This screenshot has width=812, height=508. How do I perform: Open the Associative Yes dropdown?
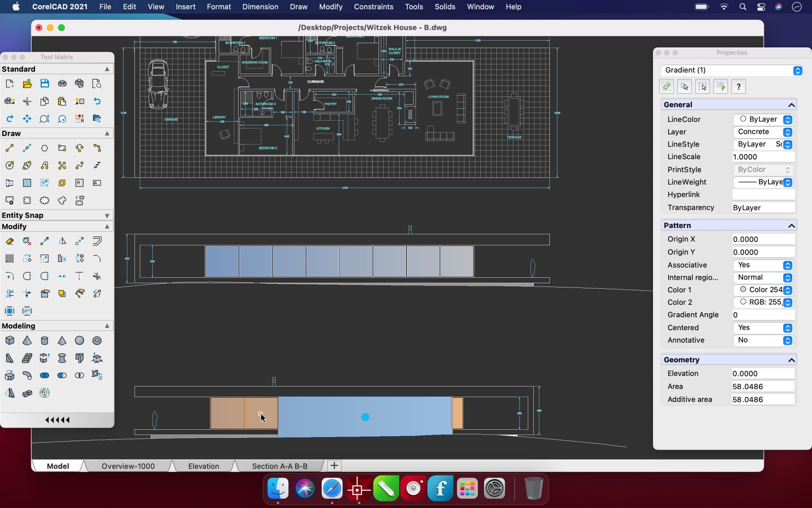763,265
